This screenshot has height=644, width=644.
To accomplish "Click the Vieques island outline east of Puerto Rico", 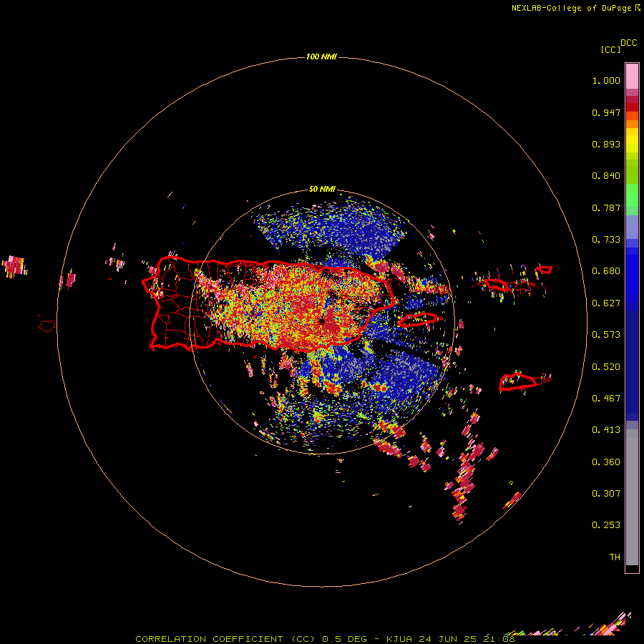I will [x=418, y=319].
